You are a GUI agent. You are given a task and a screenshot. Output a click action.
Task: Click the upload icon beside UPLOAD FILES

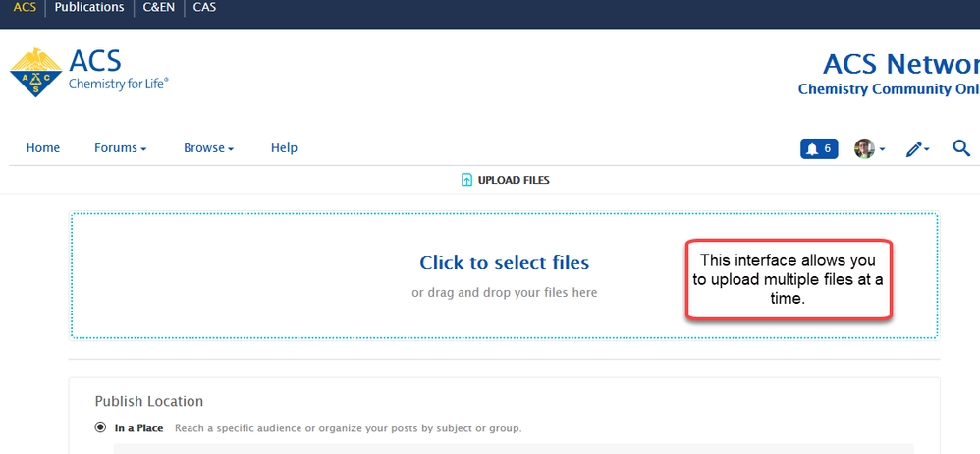tap(467, 180)
